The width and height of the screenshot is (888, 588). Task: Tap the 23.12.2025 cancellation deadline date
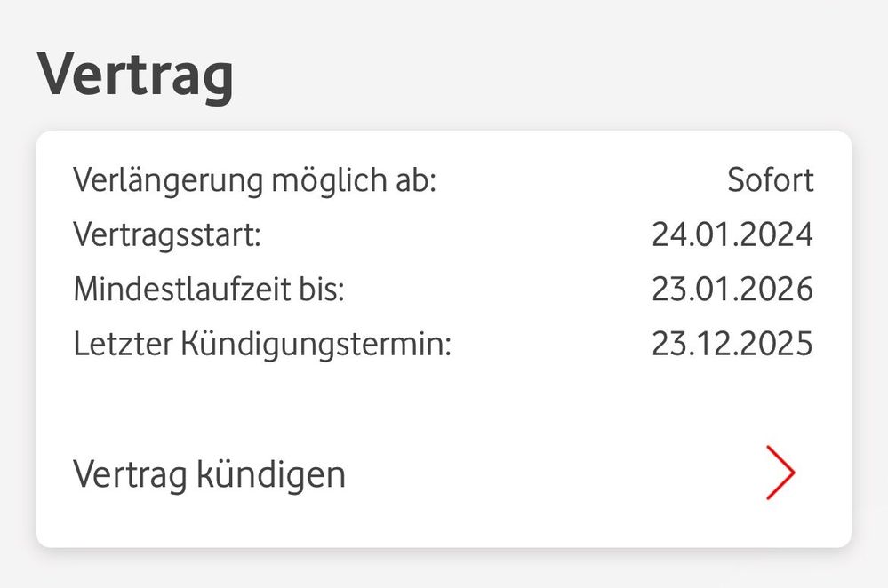point(732,344)
